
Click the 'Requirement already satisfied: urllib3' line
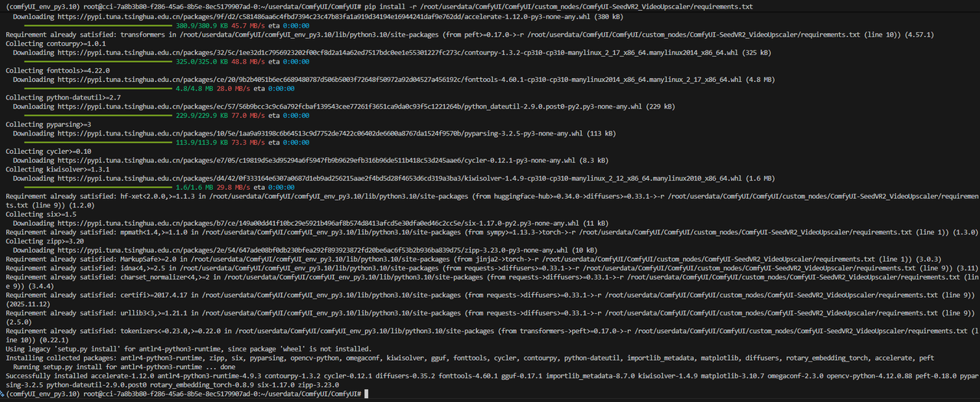[x=490, y=317]
